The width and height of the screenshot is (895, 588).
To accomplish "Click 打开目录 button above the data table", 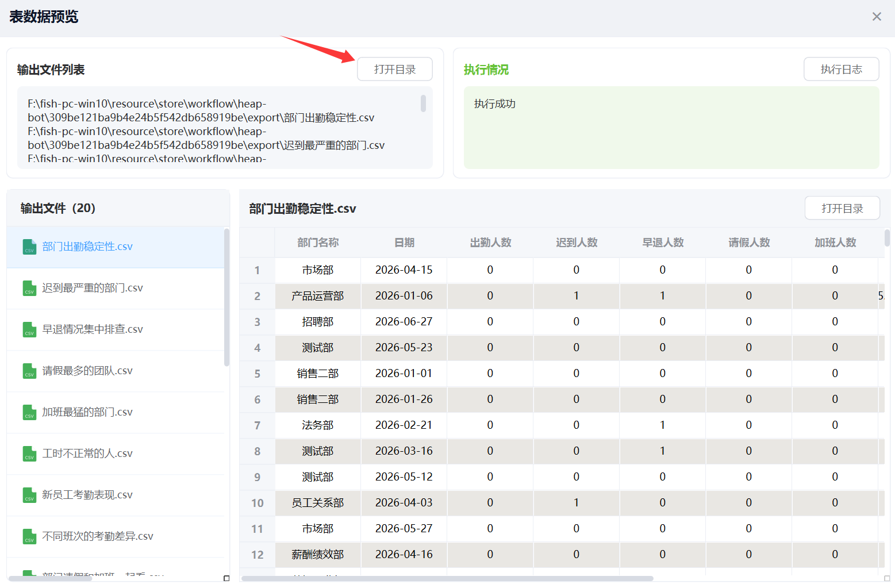I will tap(842, 209).
